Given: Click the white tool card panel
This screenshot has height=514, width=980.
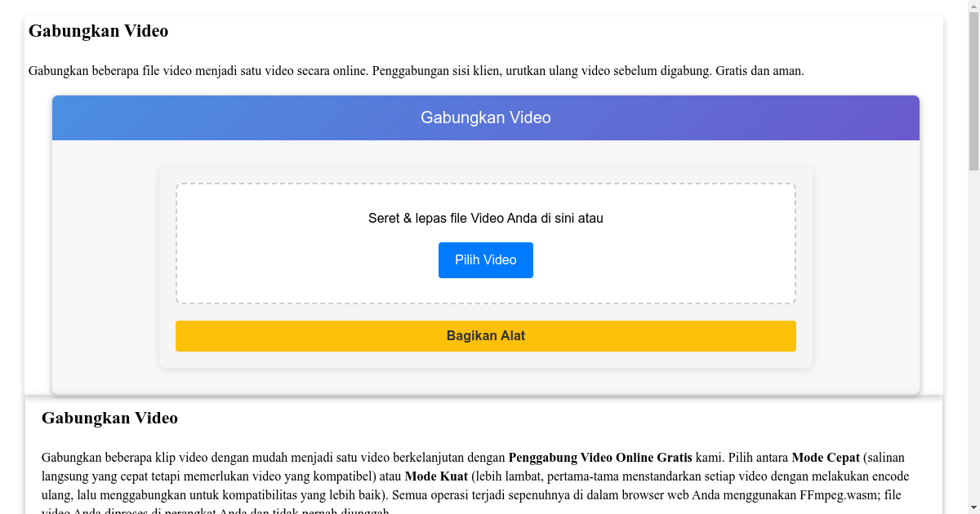Looking at the screenshot, I should pos(486,171).
